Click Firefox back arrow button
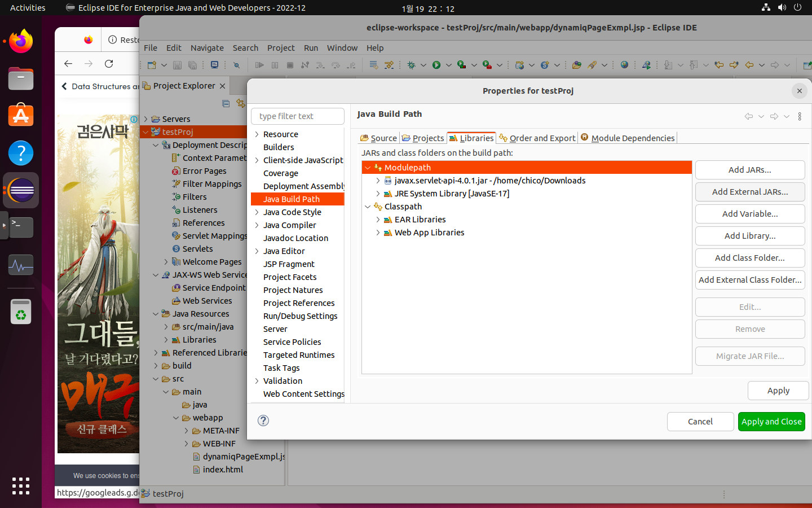Screen dimensions: 812x508 68,64
